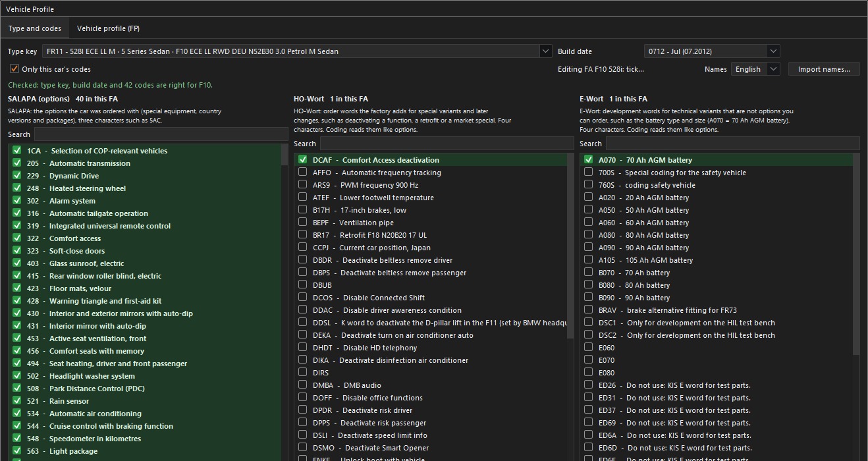Select the Type and codes tab

tap(35, 28)
